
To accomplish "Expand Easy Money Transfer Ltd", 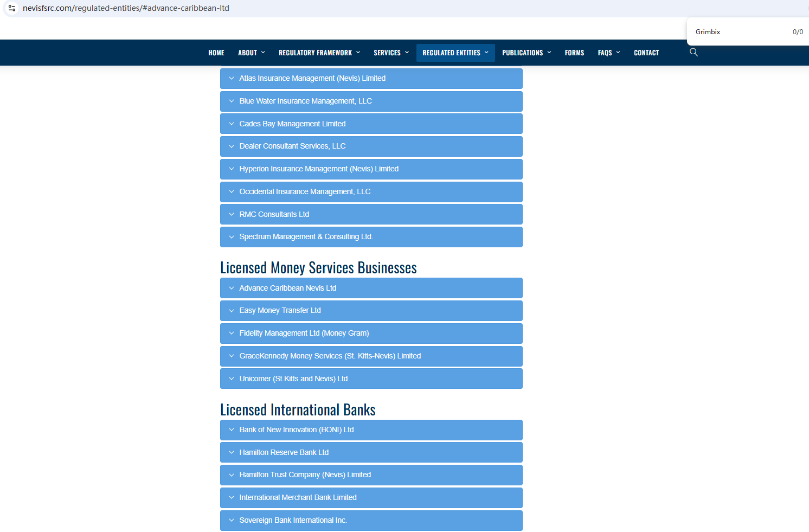I will point(371,311).
